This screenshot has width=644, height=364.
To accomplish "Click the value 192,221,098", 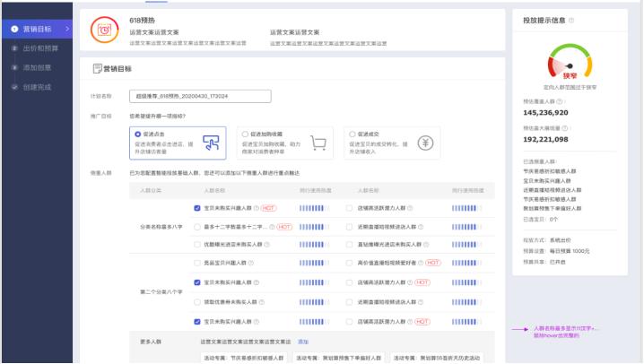I will pyautogui.click(x=545, y=139).
